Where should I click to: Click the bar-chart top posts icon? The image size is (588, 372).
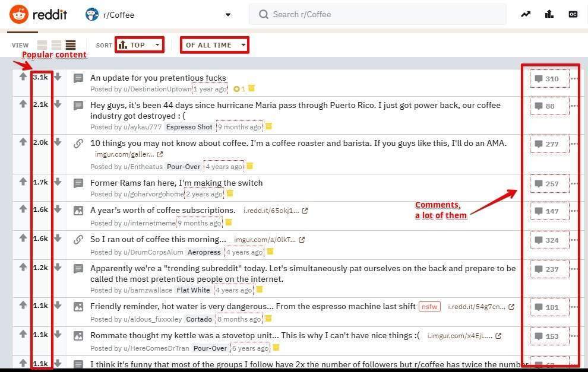pos(549,14)
